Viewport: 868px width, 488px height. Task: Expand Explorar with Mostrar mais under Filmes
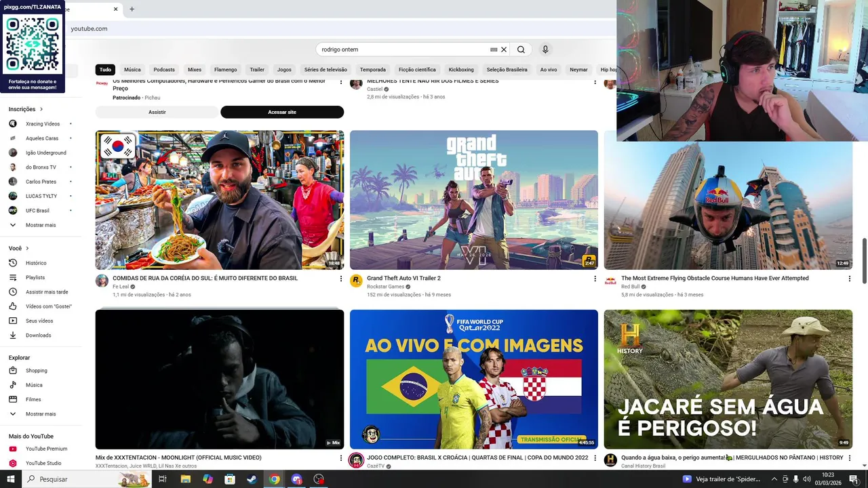point(41,414)
